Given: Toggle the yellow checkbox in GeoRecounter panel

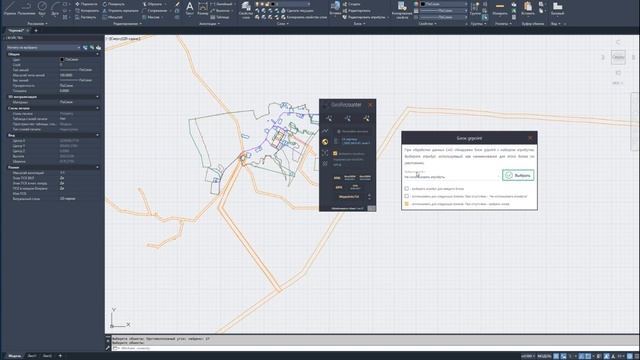Looking at the screenshot, I should point(335,153).
